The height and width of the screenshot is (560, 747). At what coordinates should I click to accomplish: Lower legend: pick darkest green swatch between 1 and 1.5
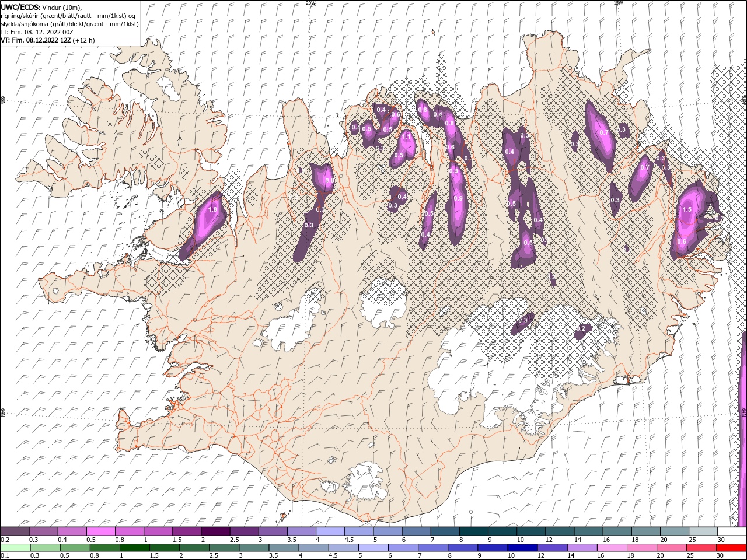coord(135,548)
